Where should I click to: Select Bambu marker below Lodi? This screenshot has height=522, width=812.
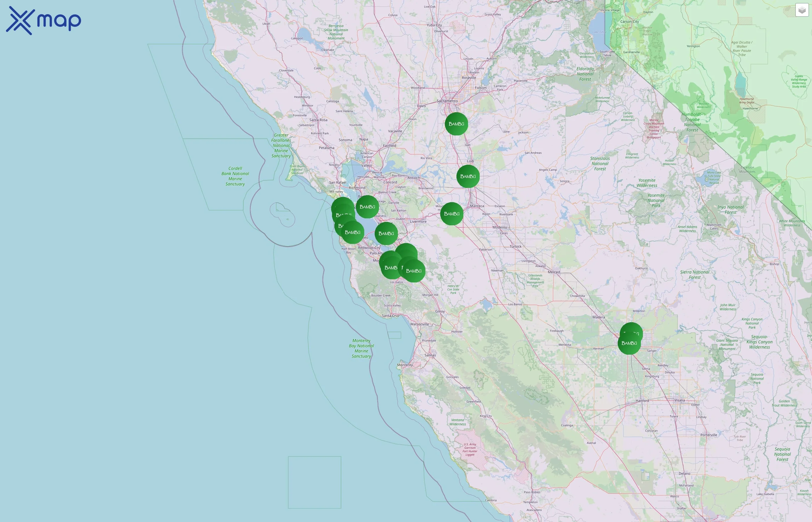coord(468,177)
